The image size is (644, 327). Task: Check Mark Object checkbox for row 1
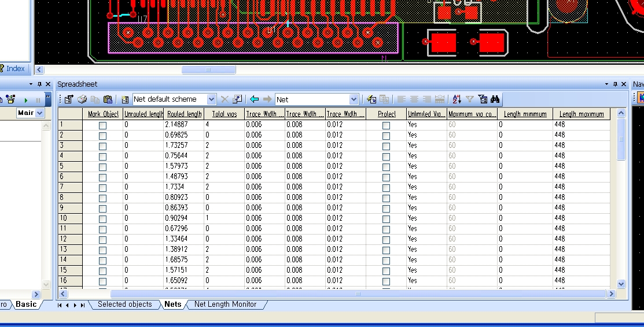pos(102,125)
